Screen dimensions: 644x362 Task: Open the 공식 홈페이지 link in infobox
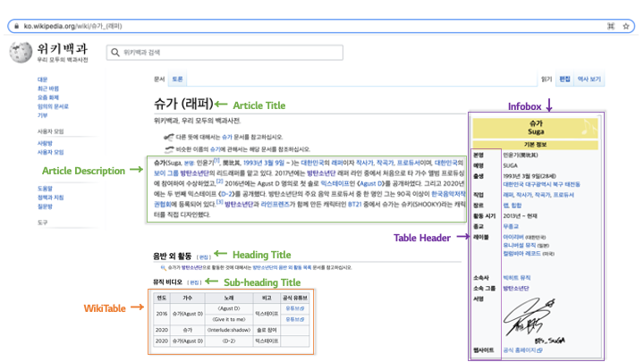click(520, 350)
